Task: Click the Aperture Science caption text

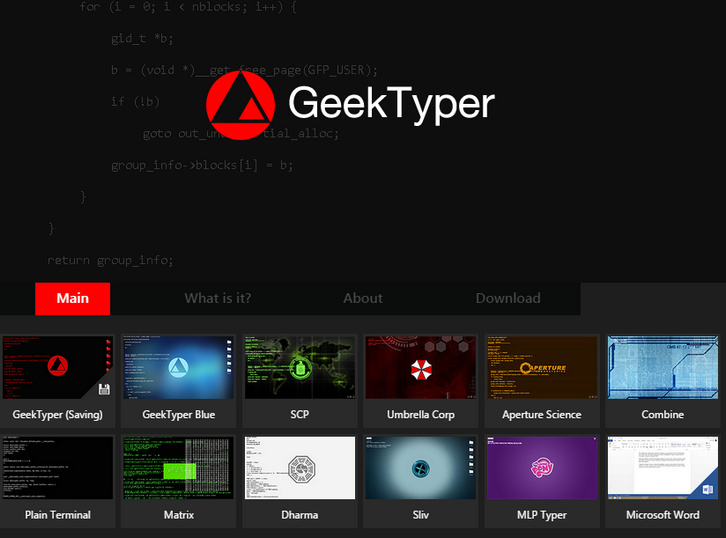Action: pyautogui.click(x=541, y=414)
